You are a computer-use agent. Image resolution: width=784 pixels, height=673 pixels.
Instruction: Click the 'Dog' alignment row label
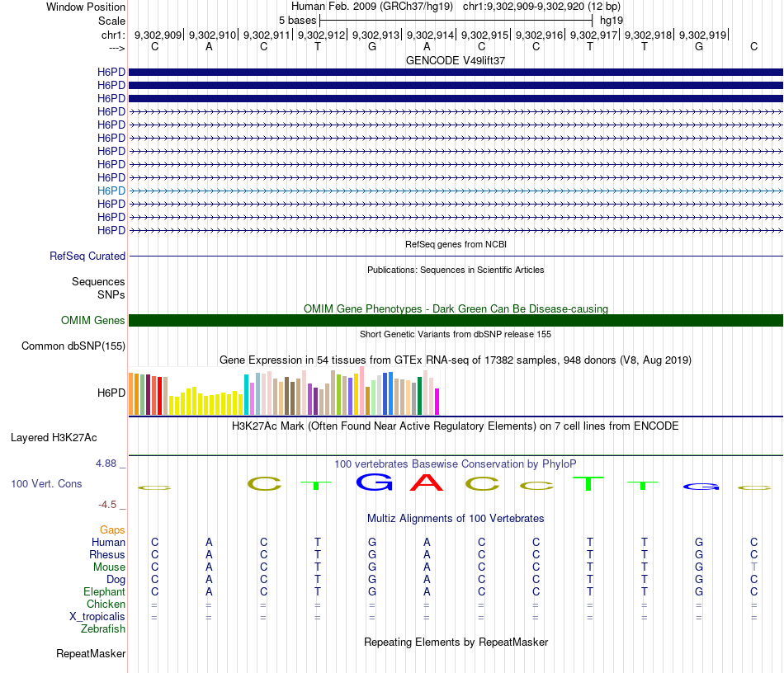tap(116, 580)
